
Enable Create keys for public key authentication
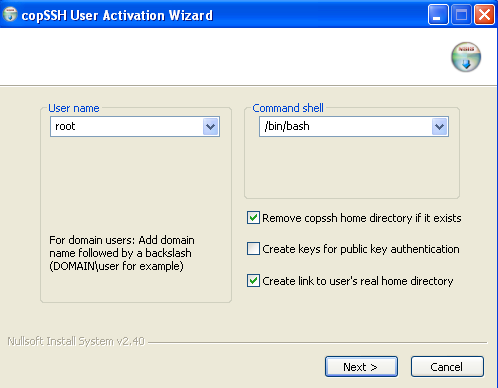click(253, 249)
